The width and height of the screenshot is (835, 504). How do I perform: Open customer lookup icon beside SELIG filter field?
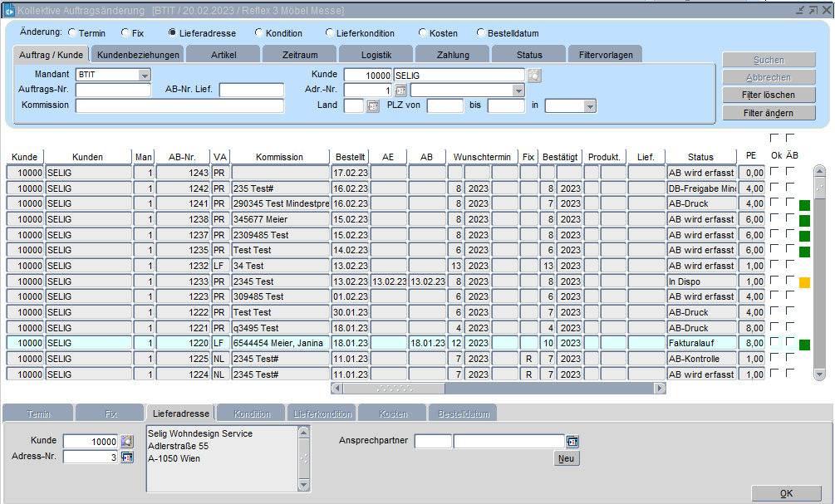[534, 75]
